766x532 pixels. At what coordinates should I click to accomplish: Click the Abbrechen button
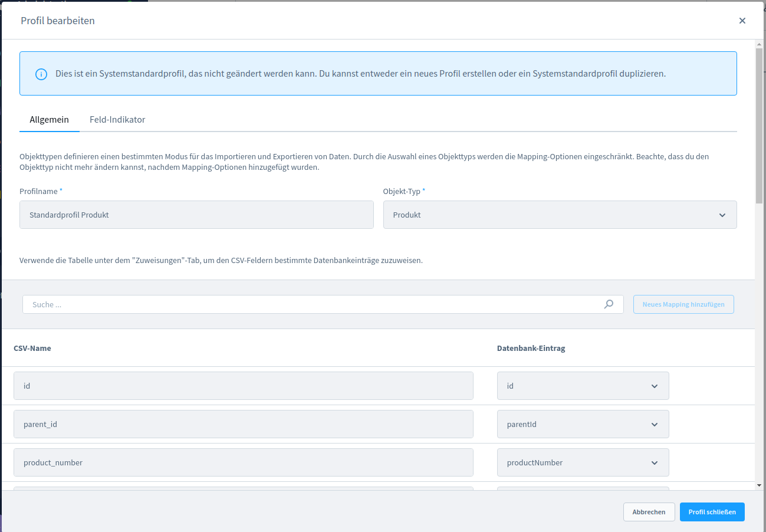tap(649, 512)
